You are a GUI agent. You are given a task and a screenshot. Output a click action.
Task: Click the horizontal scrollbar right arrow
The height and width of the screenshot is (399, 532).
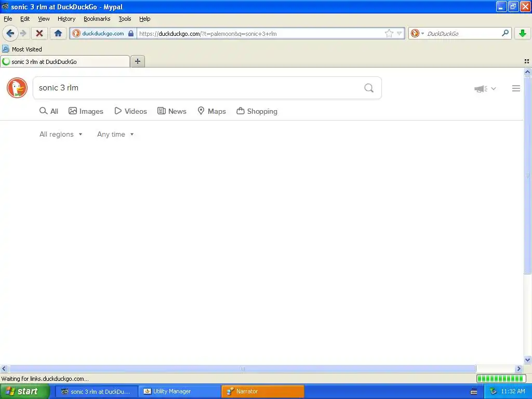[518, 368]
